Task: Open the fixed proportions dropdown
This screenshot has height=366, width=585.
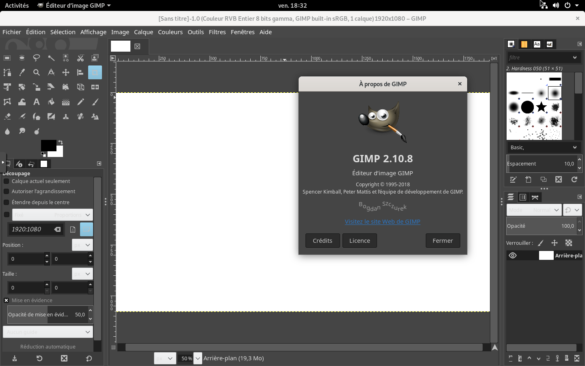Action: 52,215
